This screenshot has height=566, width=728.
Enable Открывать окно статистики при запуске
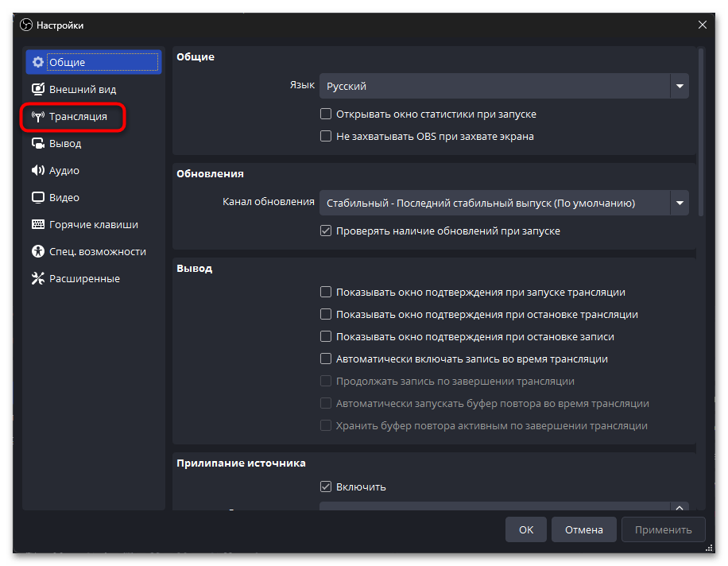coord(326,114)
